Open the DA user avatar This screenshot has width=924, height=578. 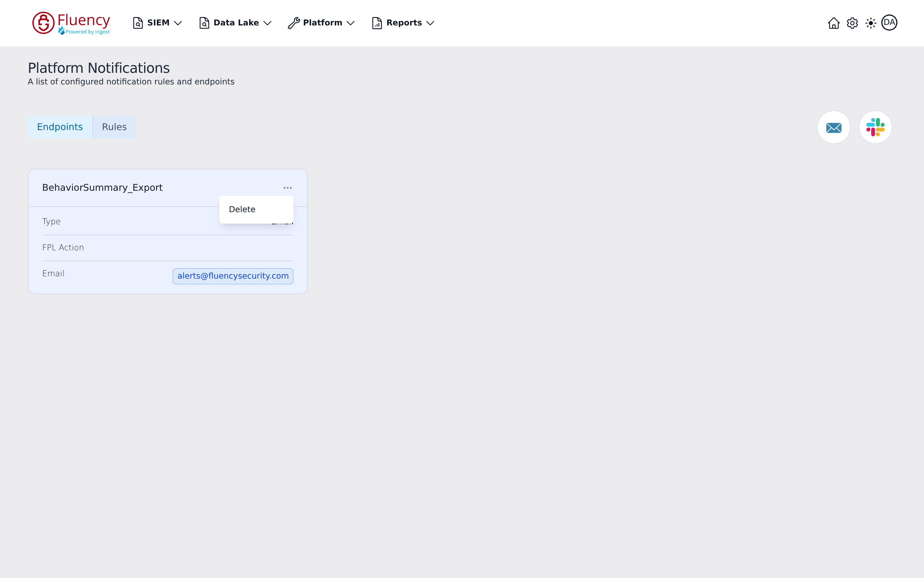coord(889,23)
